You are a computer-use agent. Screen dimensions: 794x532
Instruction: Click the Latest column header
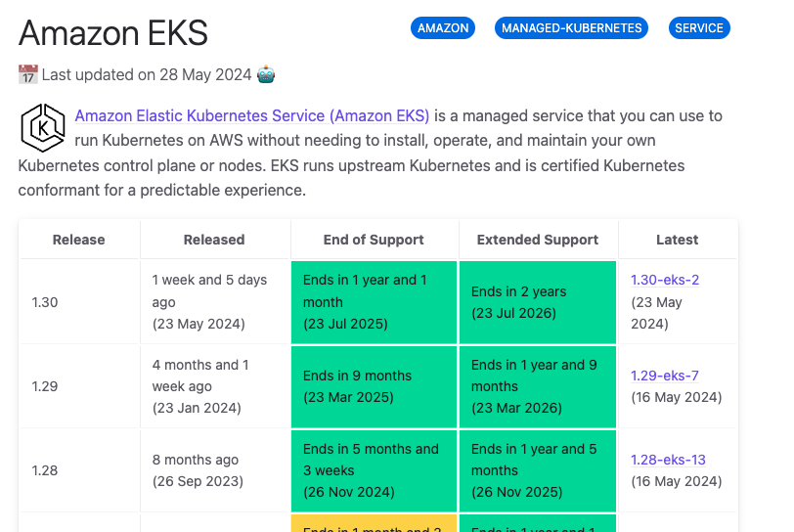pyautogui.click(x=677, y=240)
